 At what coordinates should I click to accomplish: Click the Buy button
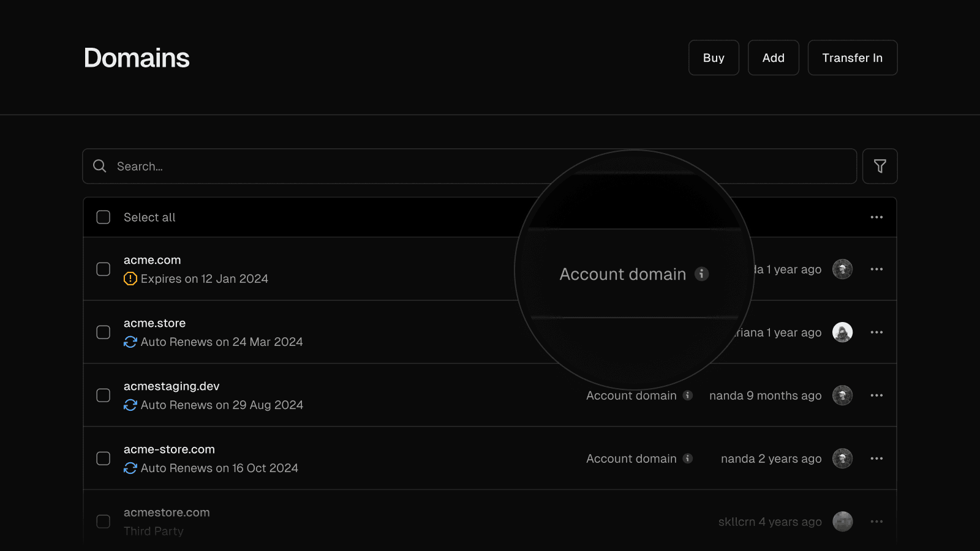(714, 58)
